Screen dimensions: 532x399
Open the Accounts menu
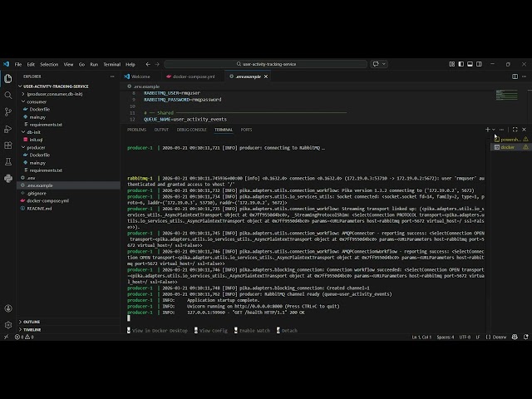(x=8, y=308)
